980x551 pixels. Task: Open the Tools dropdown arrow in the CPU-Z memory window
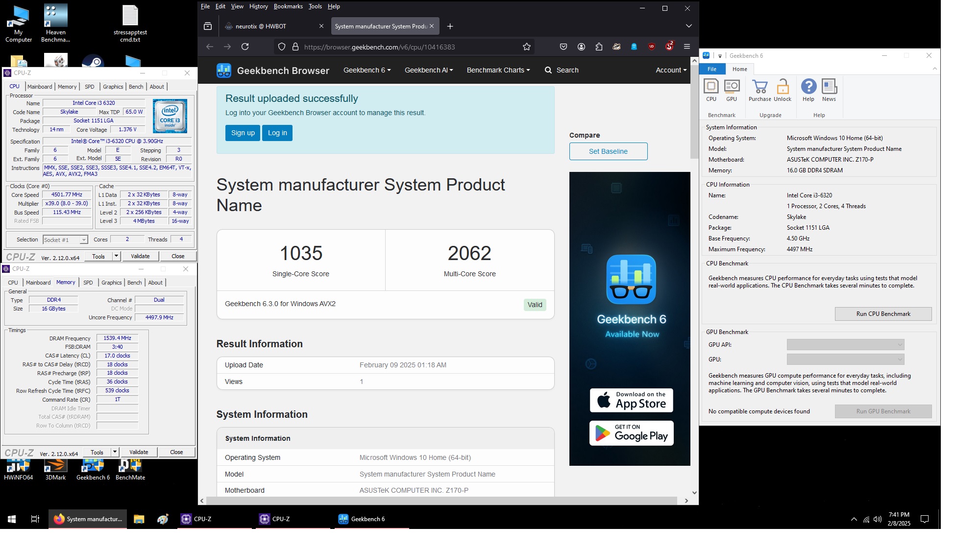115,452
